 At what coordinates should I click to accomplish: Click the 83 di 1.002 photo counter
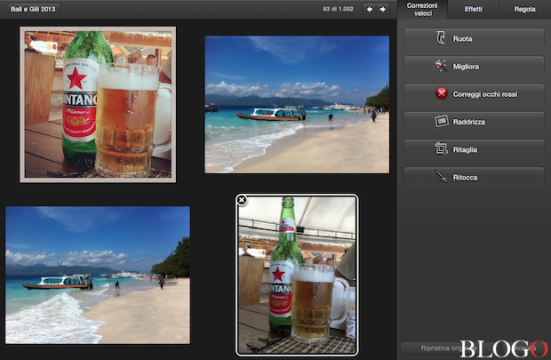coord(338,9)
